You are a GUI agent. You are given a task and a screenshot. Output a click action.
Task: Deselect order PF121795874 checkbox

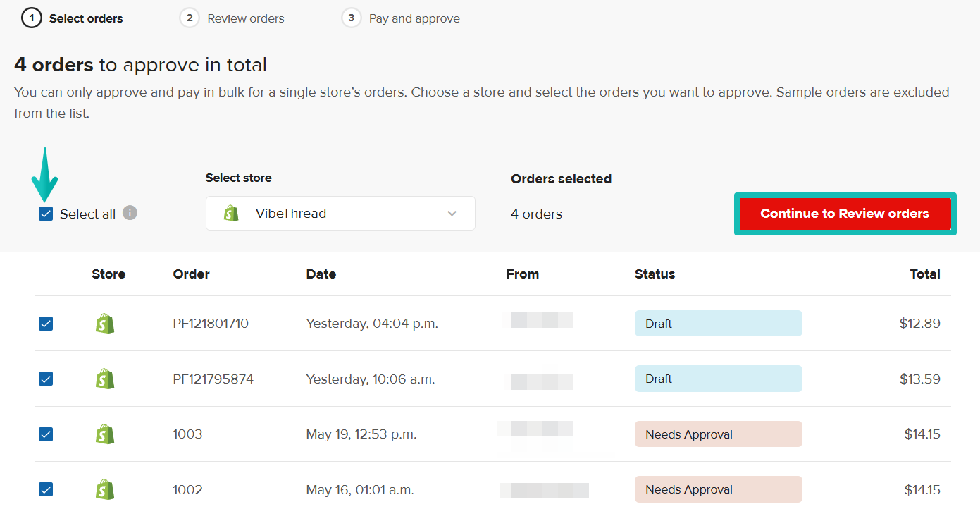click(x=46, y=379)
